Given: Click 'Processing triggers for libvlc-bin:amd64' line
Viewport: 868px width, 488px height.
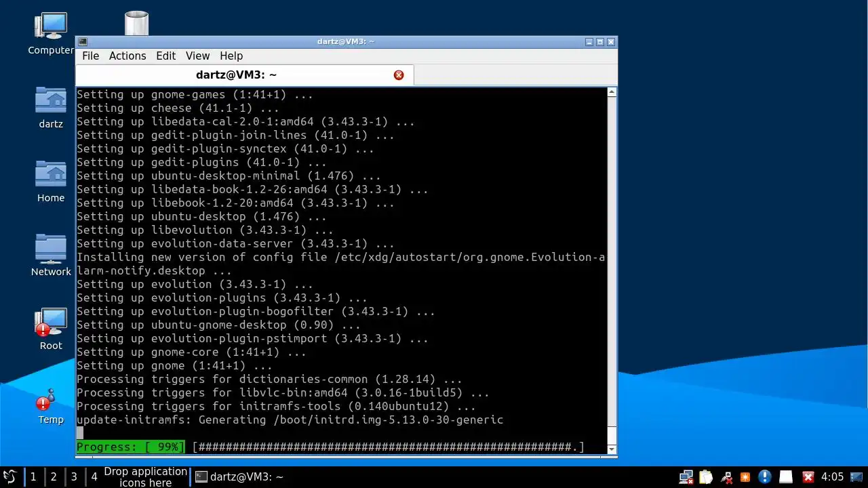Looking at the screenshot, I should coord(283,392).
